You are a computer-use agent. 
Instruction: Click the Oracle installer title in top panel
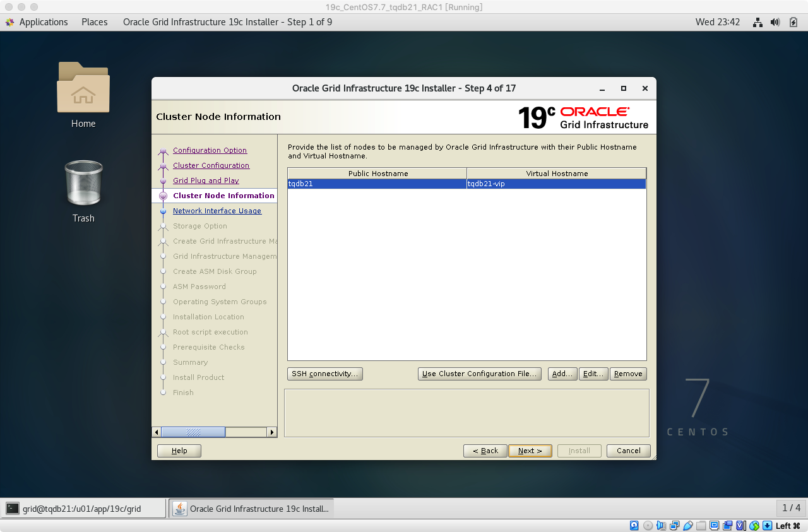click(x=227, y=22)
